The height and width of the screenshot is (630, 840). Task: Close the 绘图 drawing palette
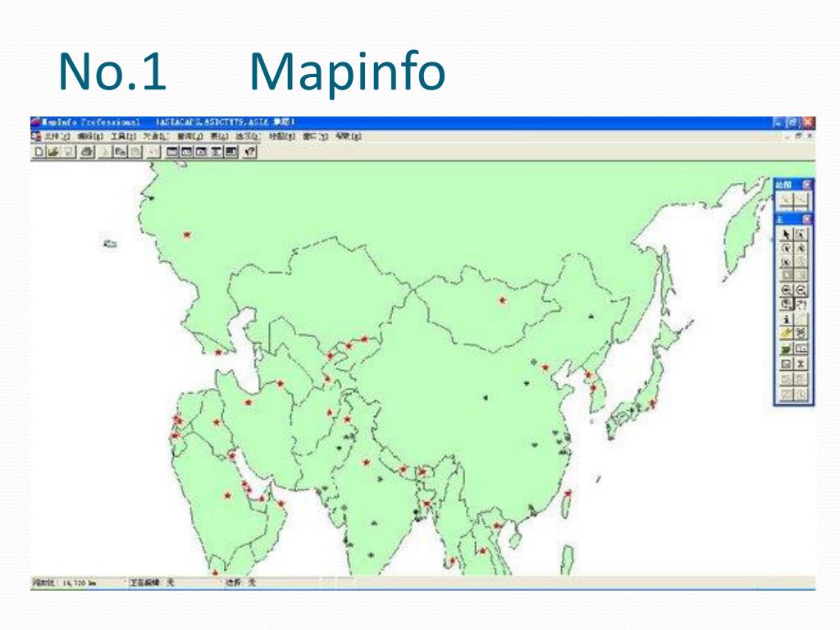806,185
